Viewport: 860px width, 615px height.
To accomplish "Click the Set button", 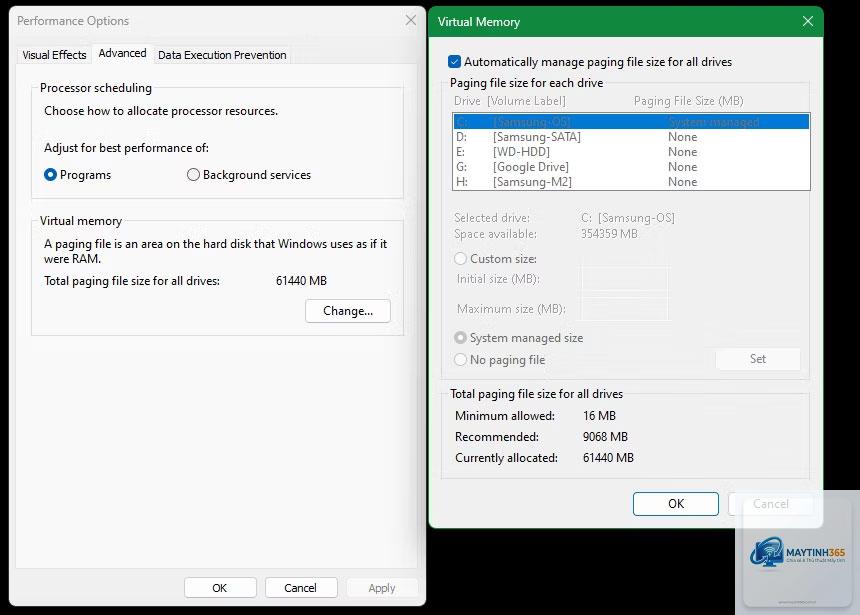I will (x=758, y=359).
